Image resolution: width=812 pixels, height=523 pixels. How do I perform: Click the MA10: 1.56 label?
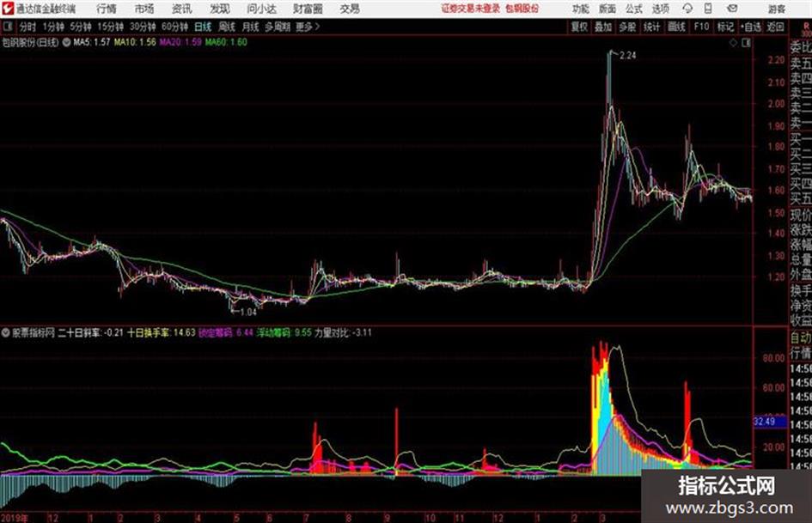[135, 42]
